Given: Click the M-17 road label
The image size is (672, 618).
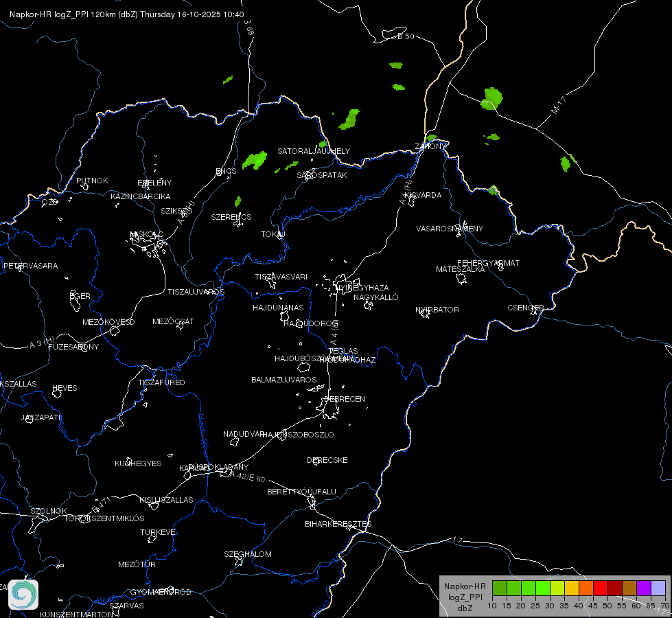Looking at the screenshot, I should click(558, 105).
